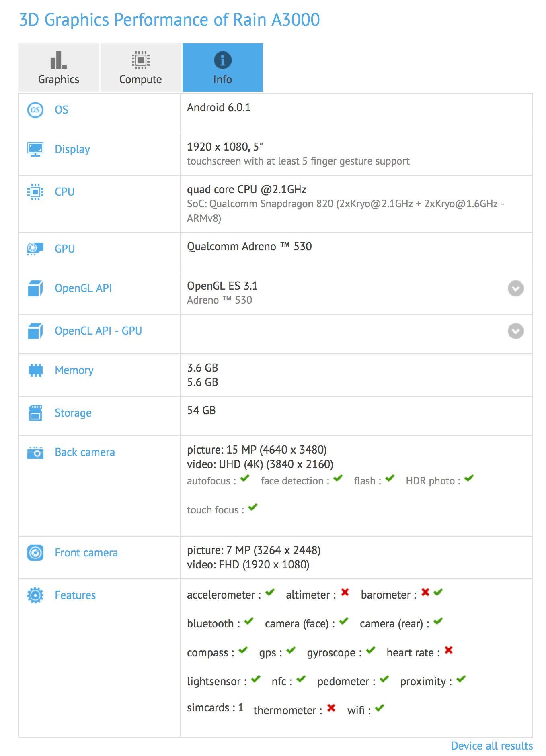Viewport: 546px width, 756px height.
Task: Click the 3.6 GB memory value
Action: (203, 368)
